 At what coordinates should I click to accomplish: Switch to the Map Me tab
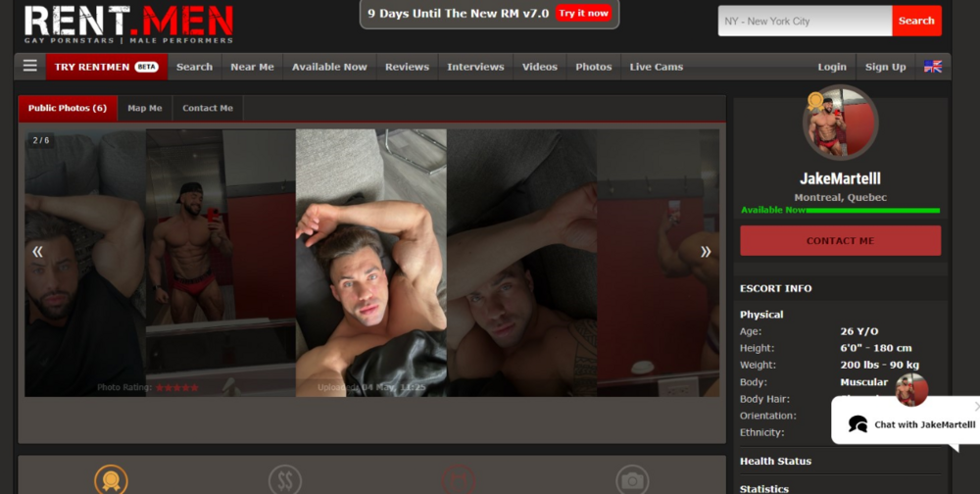coord(145,108)
